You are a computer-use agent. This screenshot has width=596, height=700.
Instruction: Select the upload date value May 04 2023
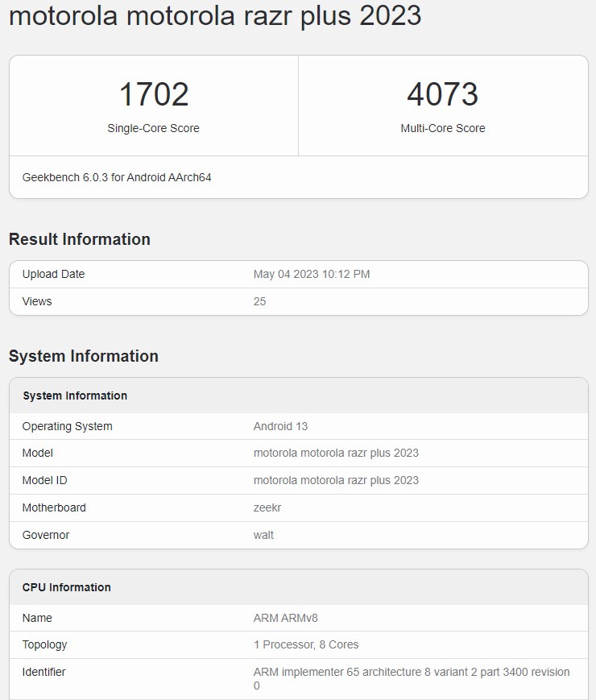point(312,274)
